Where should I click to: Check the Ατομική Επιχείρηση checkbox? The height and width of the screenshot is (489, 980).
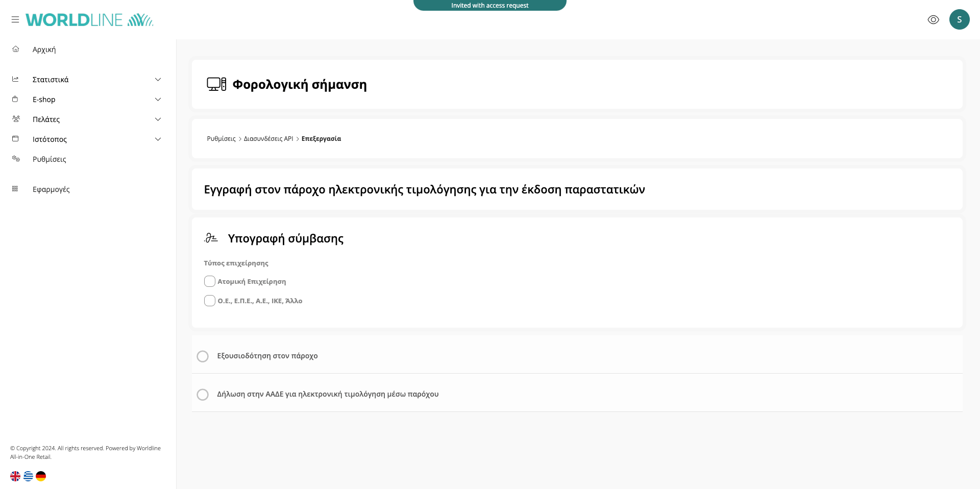pos(209,281)
